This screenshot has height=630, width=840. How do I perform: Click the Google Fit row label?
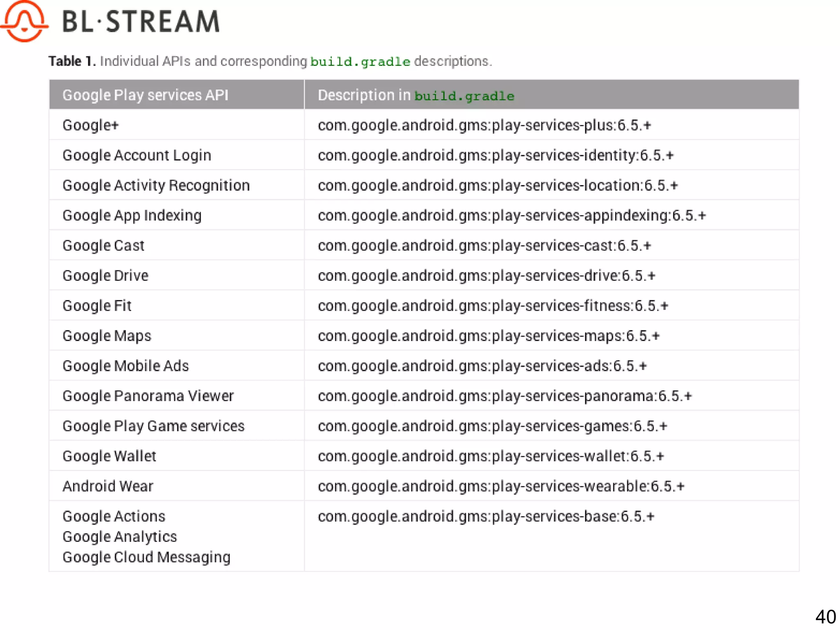point(97,306)
